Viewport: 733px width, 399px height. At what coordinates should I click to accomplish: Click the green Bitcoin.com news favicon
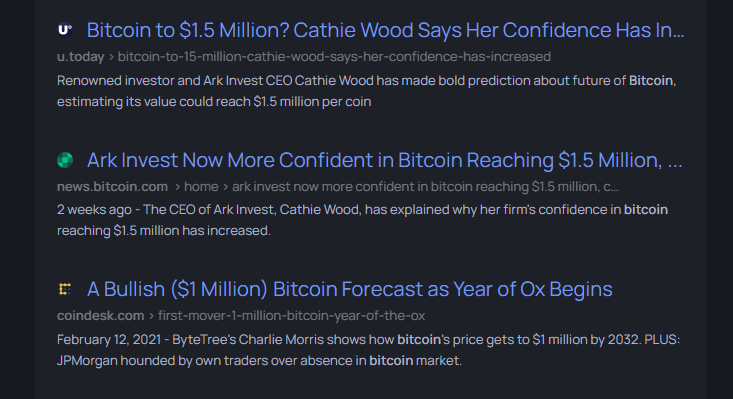point(65,160)
